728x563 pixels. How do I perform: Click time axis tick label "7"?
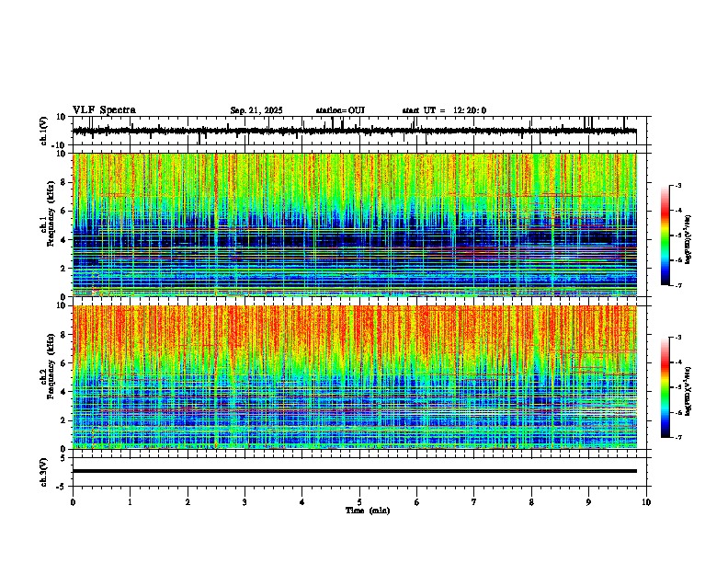pyautogui.click(x=474, y=502)
